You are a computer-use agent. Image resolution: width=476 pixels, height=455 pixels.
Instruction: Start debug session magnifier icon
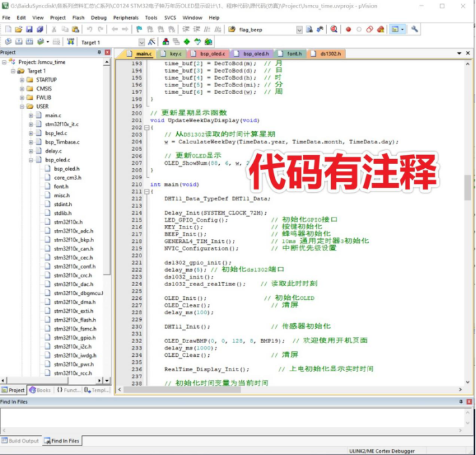[334, 29]
